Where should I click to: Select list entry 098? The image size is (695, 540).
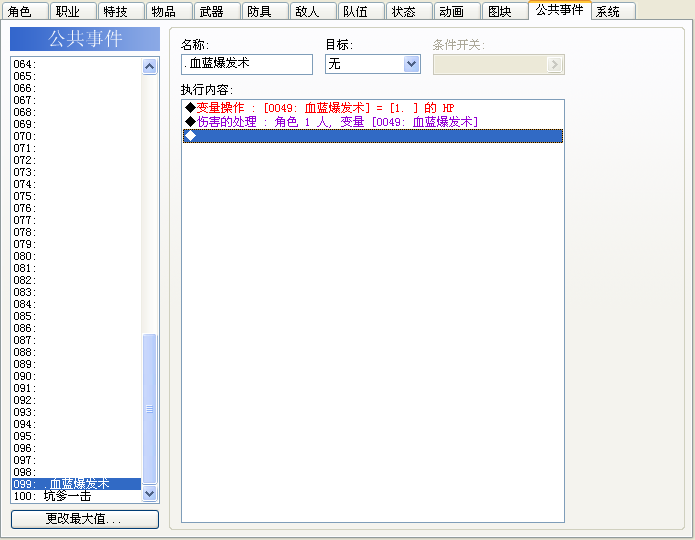pyautogui.click(x=76, y=472)
